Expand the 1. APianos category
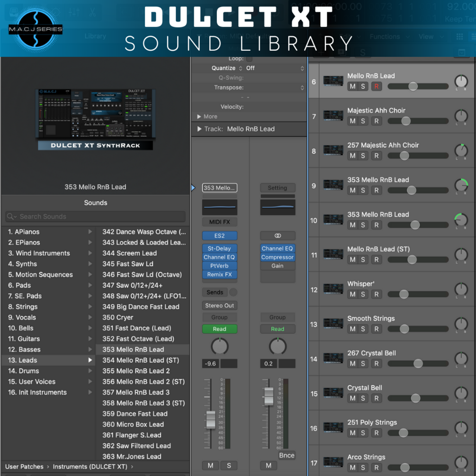Image resolution: width=476 pixels, height=476 pixels. tap(90, 232)
